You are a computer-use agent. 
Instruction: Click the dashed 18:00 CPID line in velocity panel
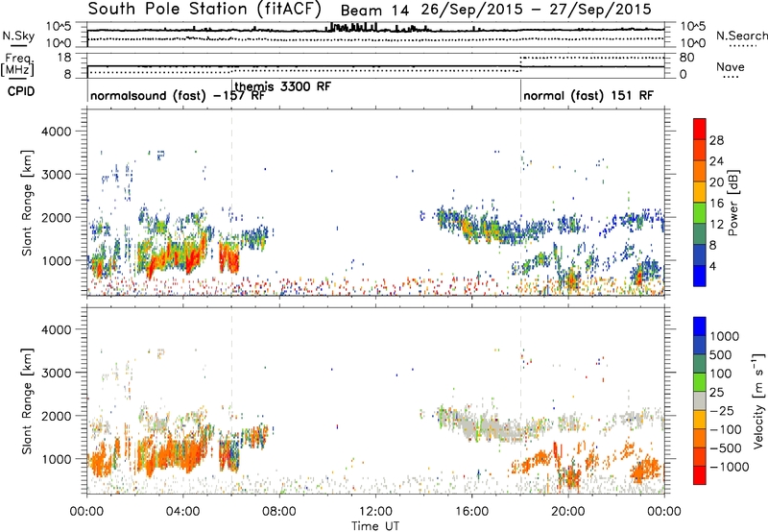(x=520, y=400)
